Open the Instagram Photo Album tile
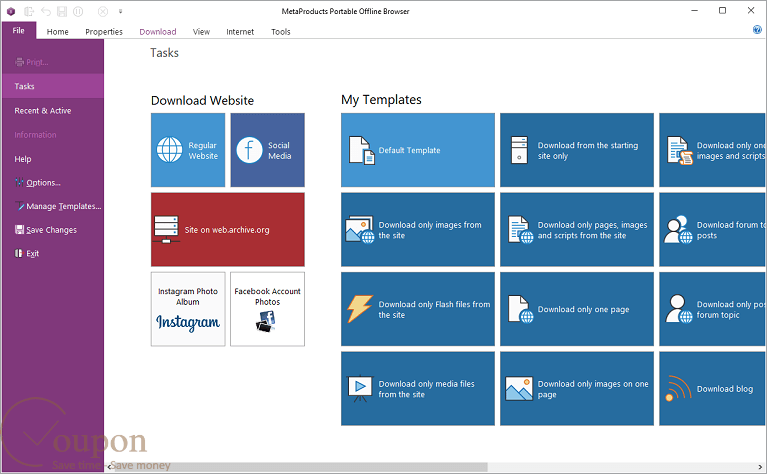Viewport: 767px width, 474px height. coord(188,309)
